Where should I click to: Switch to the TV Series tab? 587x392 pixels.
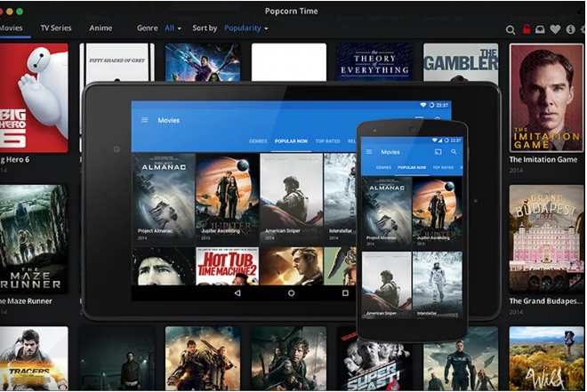56,28
